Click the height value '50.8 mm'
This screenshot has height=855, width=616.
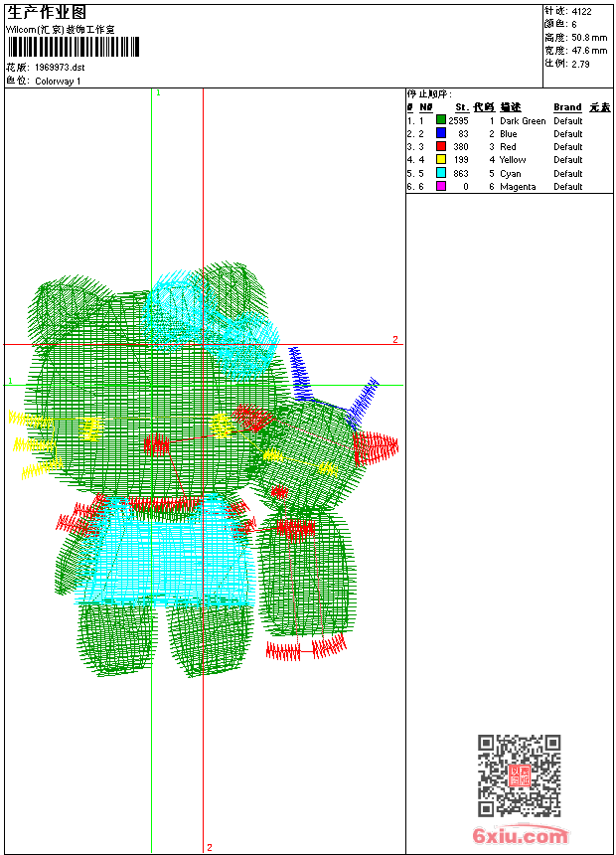[x=589, y=38]
